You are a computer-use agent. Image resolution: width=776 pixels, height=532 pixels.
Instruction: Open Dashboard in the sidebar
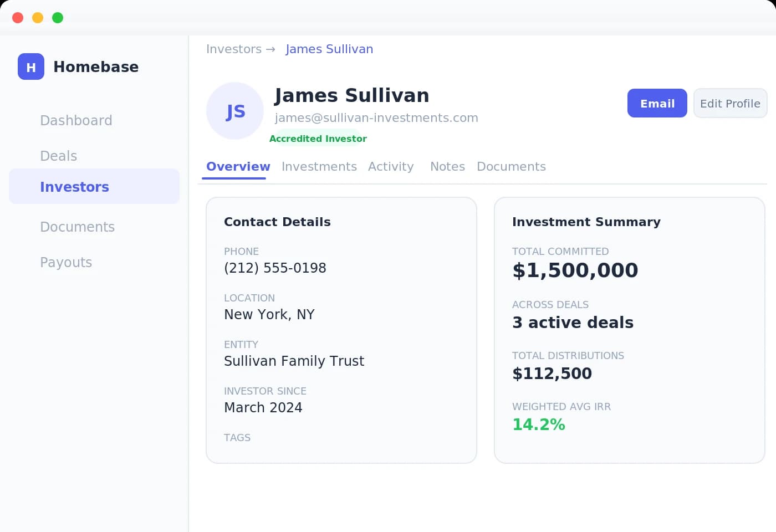click(76, 120)
